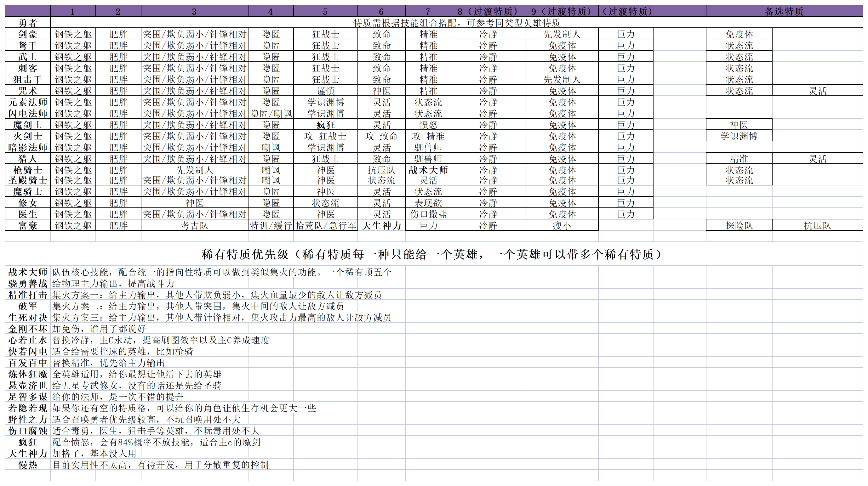This screenshot has height=486, width=868.
Task: Select the 伤口撒盐 cell in 医生 row
Action: [428, 214]
